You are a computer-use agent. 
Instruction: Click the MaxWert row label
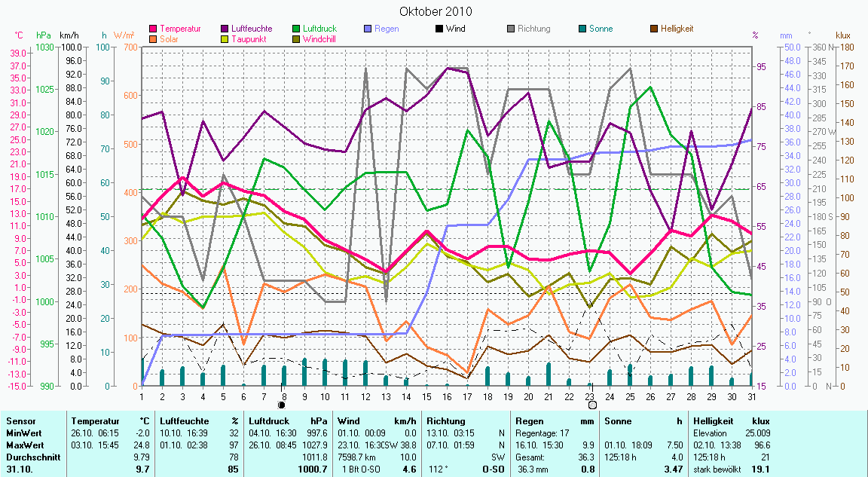23,445
